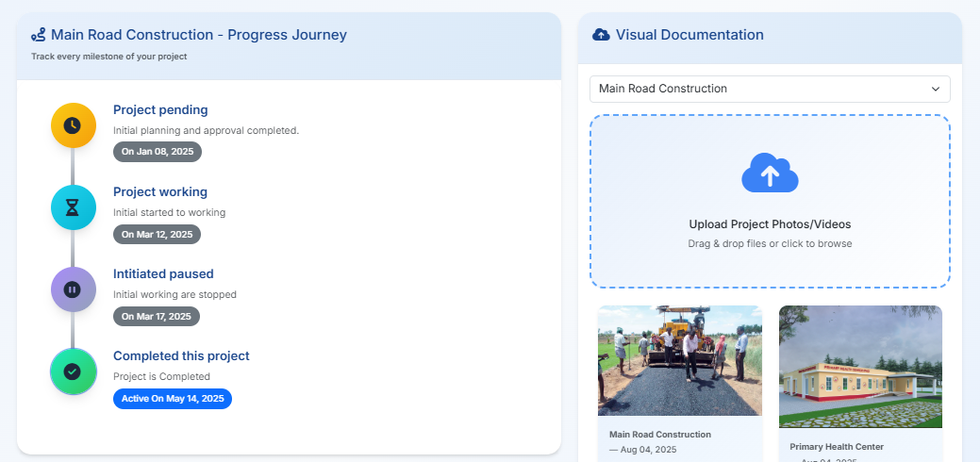Click the route icon beside Progress Journey title
980x462 pixels.
click(39, 35)
